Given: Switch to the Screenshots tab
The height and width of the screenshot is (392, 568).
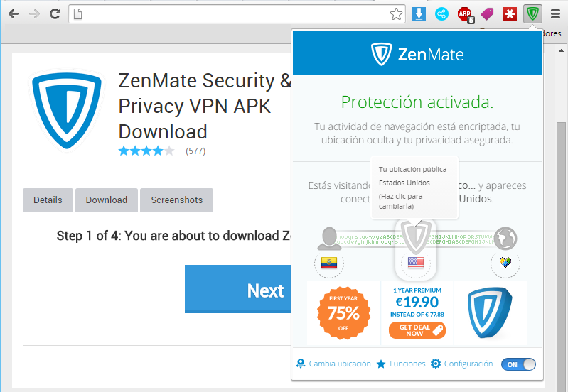Looking at the screenshot, I should point(176,200).
